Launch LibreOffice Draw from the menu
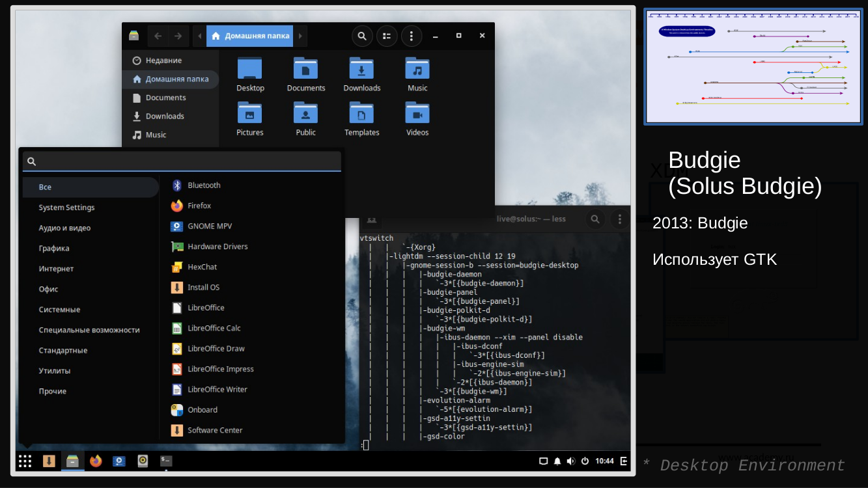 point(251,349)
